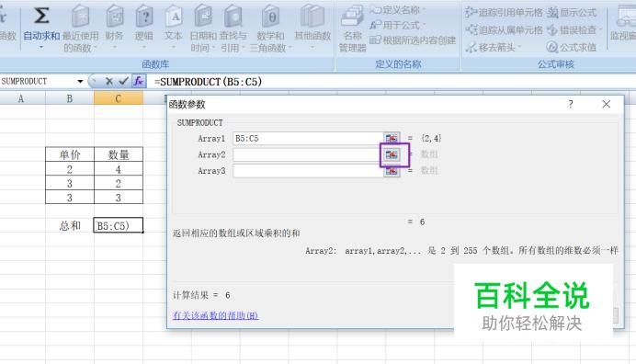Click Trace Precedents (追踪引用单元格)
The image size is (636, 364).
[x=504, y=12]
